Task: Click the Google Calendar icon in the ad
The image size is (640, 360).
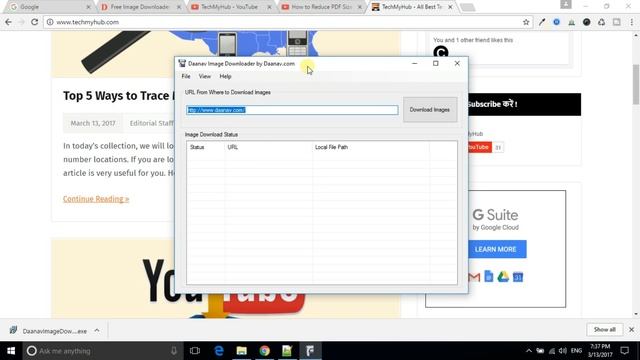Action: 518,277
